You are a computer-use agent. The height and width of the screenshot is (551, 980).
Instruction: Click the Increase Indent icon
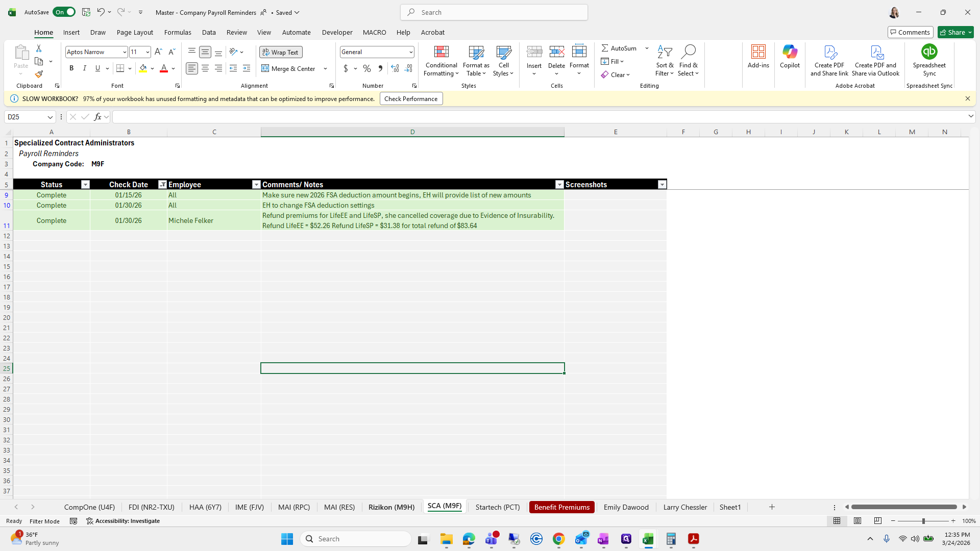click(247, 68)
